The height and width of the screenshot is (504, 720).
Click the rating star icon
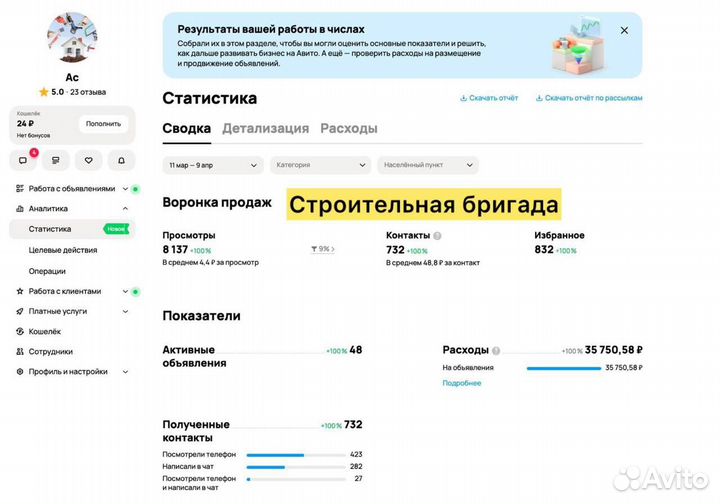[44, 92]
